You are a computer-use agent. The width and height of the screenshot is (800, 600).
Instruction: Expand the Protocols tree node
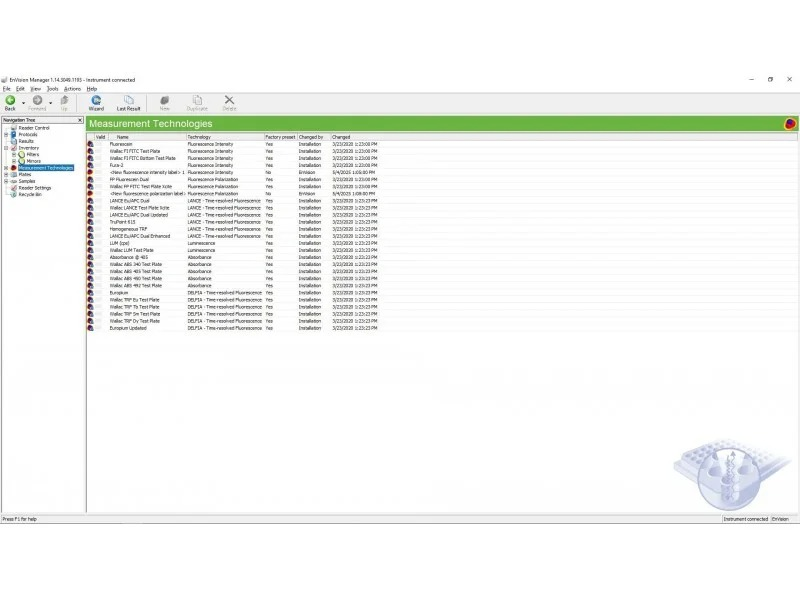[x=6, y=134]
